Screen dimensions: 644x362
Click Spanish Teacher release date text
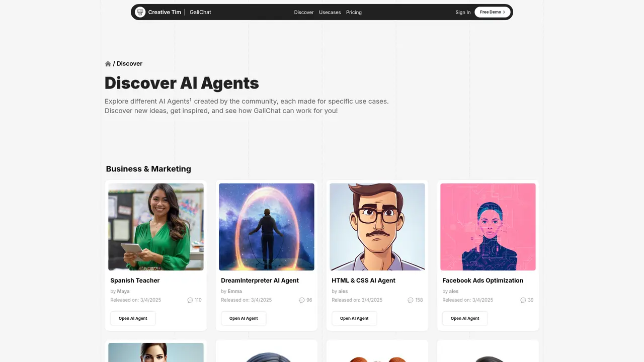pos(136,300)
